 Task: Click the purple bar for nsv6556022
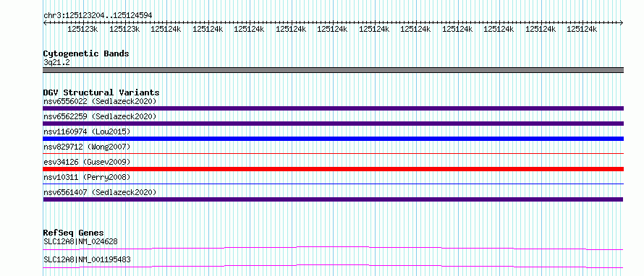click(x=333, y=108)
